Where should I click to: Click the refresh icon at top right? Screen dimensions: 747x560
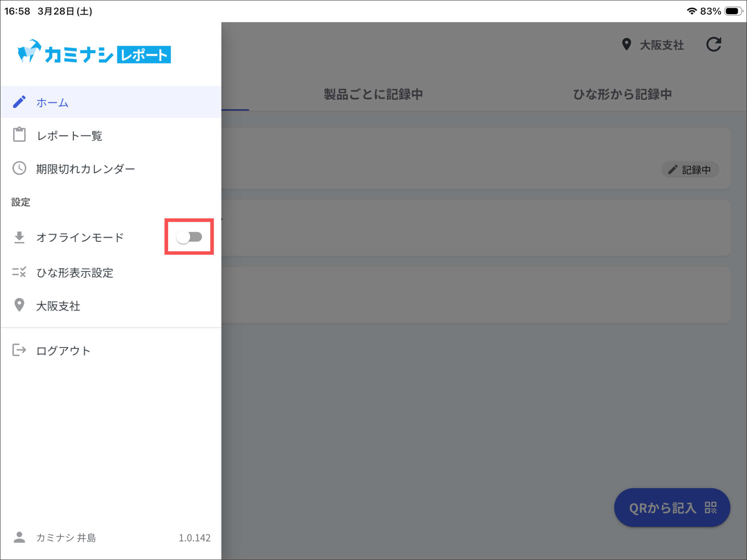coord(713,45)
